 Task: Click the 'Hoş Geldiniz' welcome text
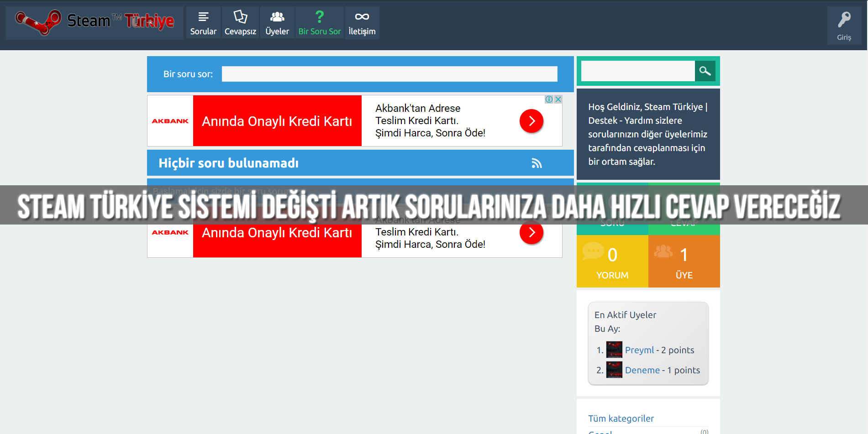tap(648, 134)
